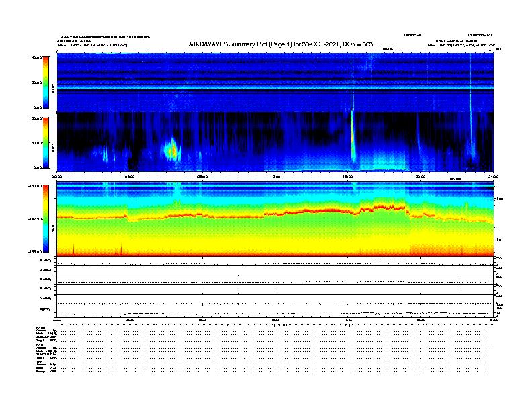Click the 60.00 label on RAD1 color scale
The height and width of the screenshot is (411, 532).
coord(36,118)
